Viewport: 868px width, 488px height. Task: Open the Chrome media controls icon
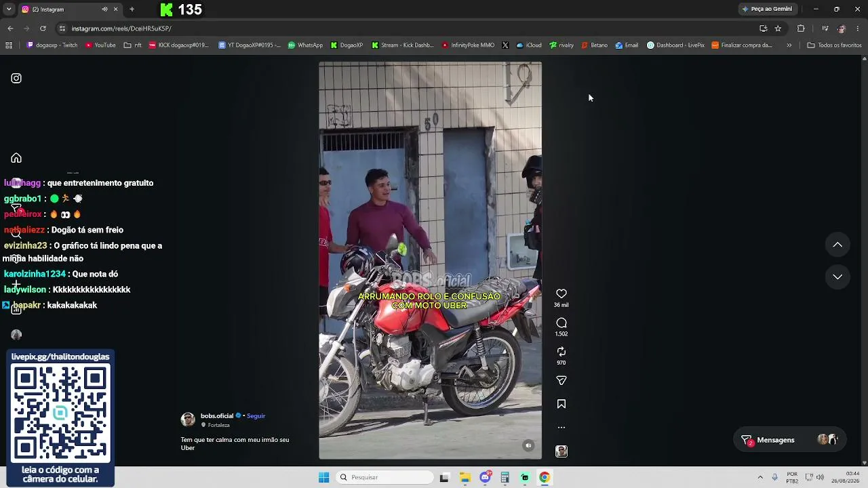click(825, 28)
